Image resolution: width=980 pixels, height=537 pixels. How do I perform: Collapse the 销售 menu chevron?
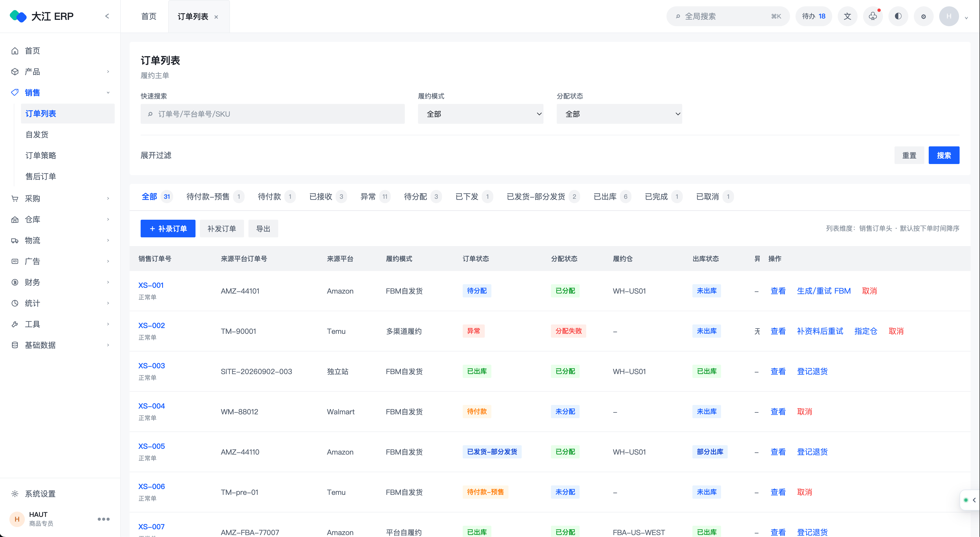pos(108,92)
